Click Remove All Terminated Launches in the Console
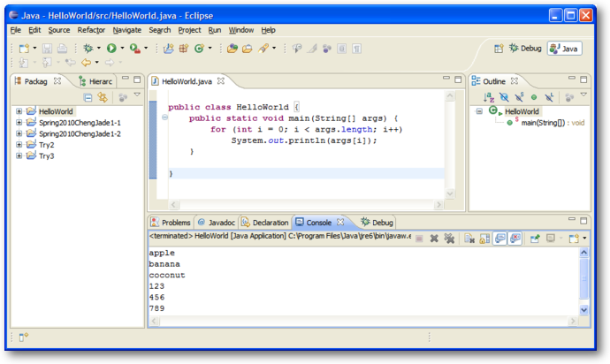 tap(449, 239)
